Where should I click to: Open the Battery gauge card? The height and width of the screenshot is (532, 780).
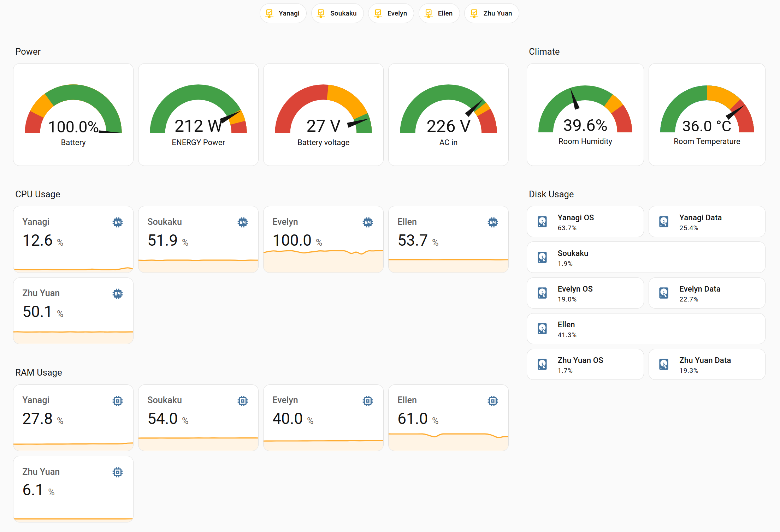73,114
